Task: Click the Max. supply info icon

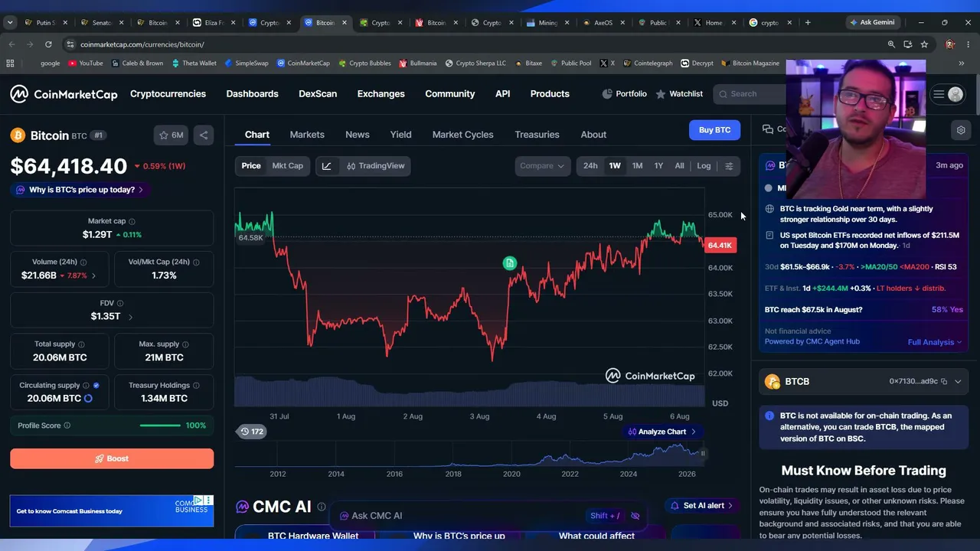Action: tap(185, 344)
